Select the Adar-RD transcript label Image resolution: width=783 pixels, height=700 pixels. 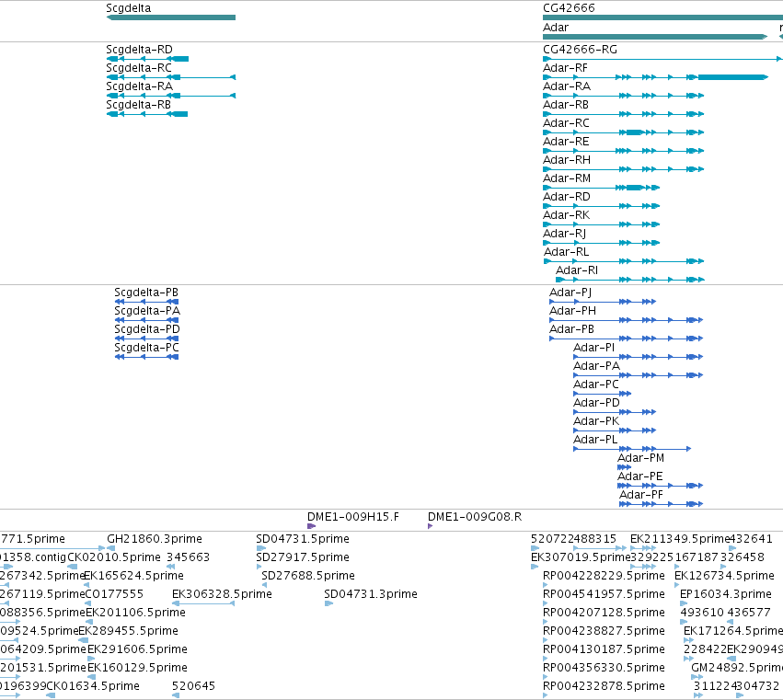(x=566, y=197)
